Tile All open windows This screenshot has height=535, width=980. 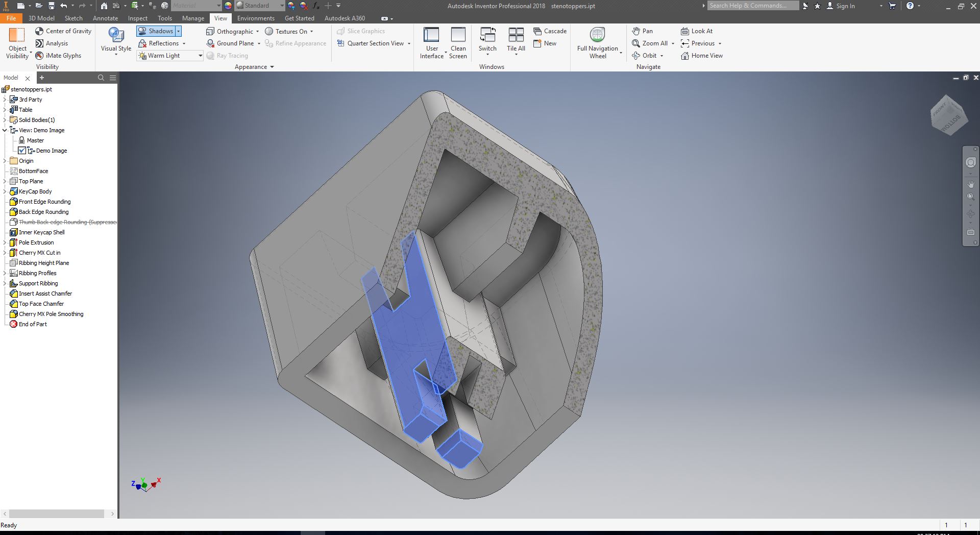pyautogui.click(x=516, y=41)
